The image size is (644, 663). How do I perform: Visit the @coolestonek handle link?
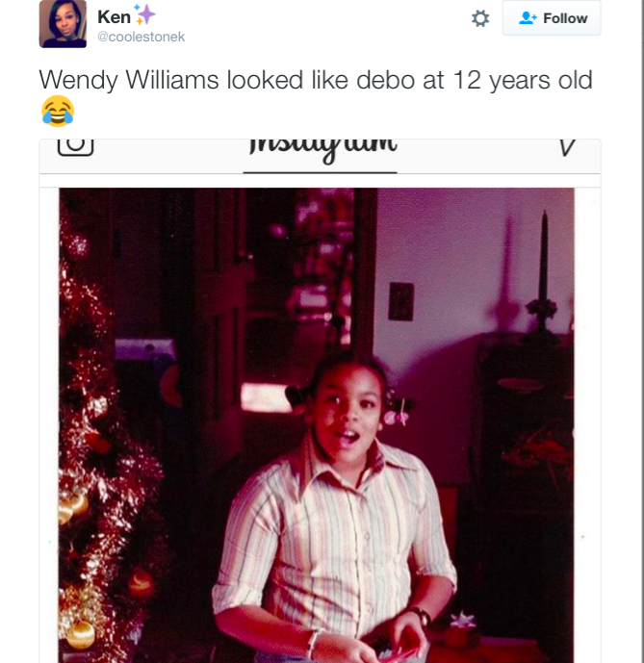[x=141, y=37]
